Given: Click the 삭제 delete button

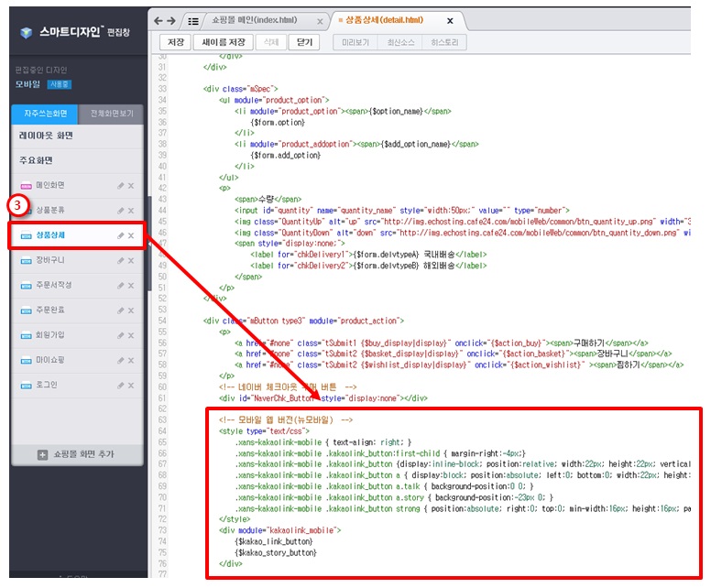Looking at the screenshot, I should [x=270, y=42].
